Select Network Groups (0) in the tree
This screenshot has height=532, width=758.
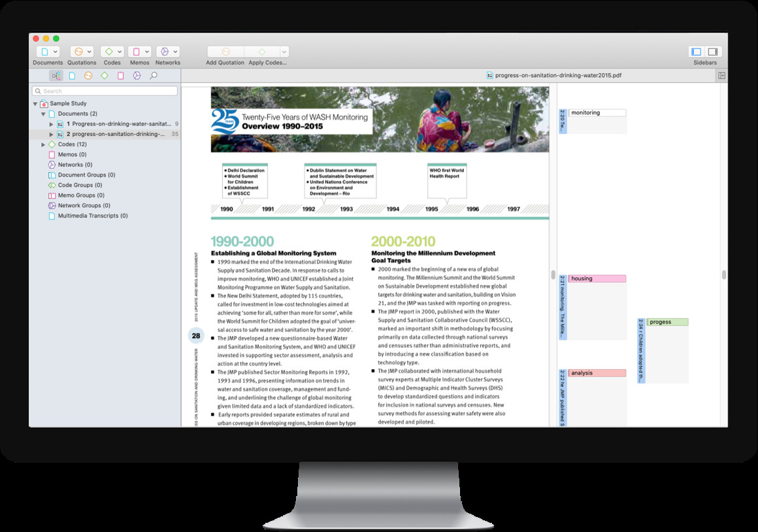pos(84,205)
